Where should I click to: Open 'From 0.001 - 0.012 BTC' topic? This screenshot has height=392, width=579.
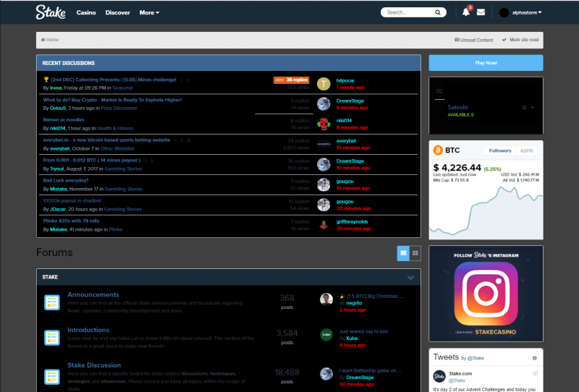pos(92,160)
